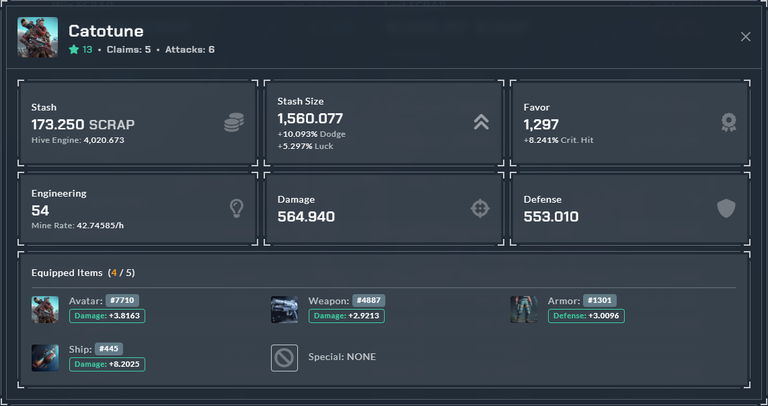This screenshot has height=406, width=768.
Task: Open Armor item tag #1301
Action: (600, 300)
